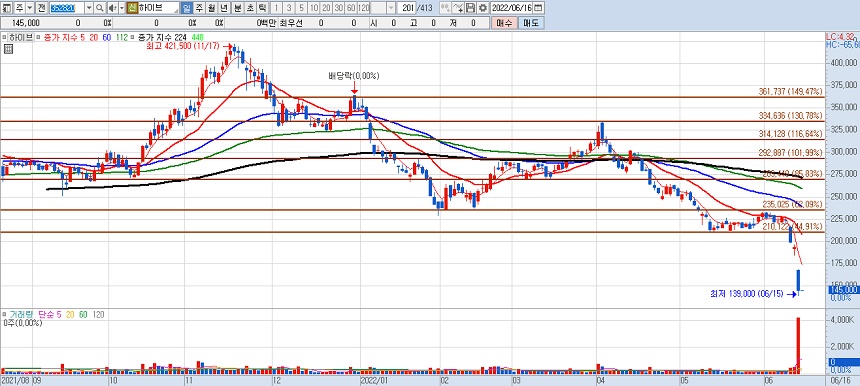
Task: Save the chart with floppy disk icon
Action: click(x=470, y=8)
